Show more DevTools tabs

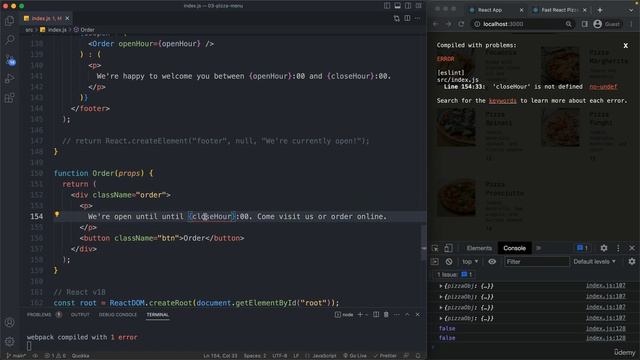(x=538, y=248)
